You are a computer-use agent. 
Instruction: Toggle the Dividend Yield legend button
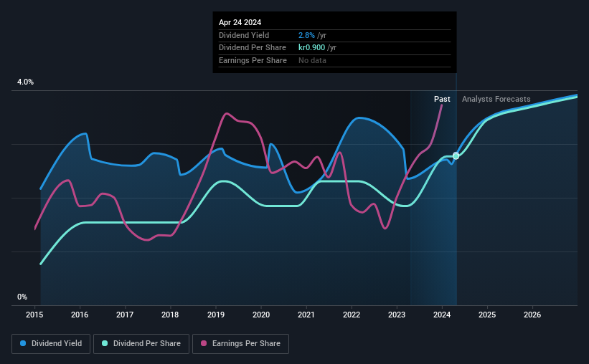[51, 344]
